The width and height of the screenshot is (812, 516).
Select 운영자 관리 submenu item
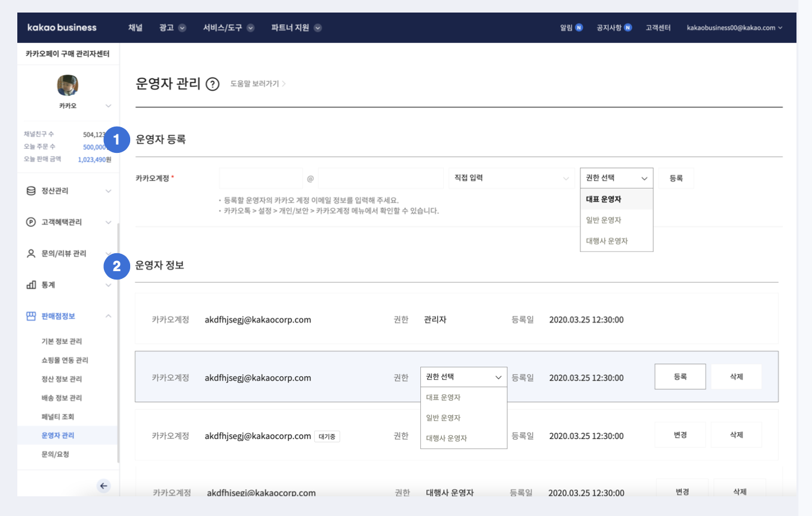point(67,435)
